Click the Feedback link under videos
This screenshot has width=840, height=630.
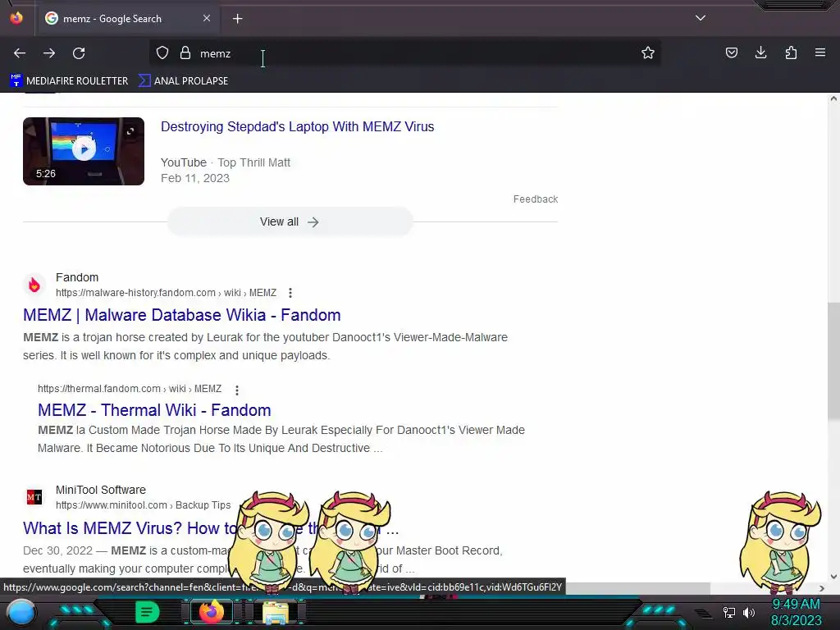pyautogui.click(x=535, y=199)
